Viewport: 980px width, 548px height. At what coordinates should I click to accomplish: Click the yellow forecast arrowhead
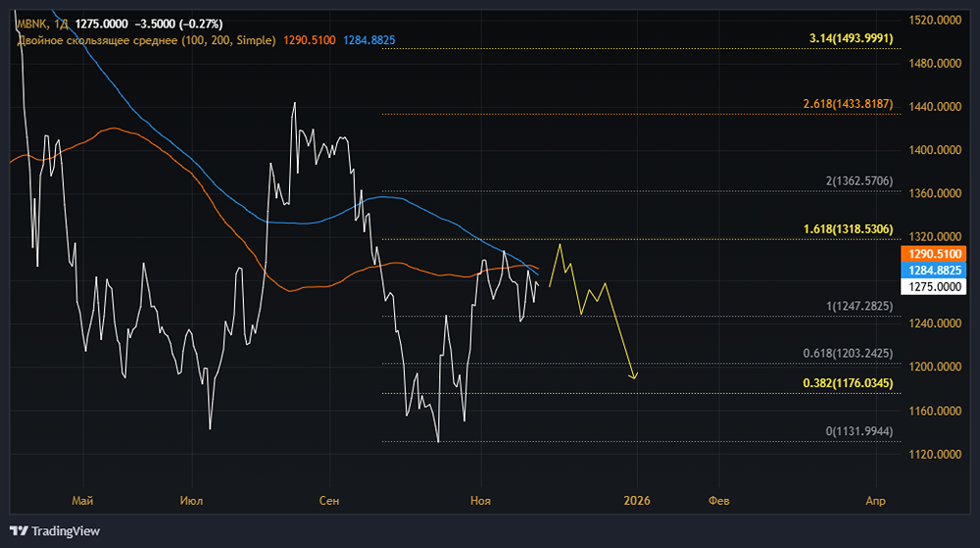[x=635, y=376]
